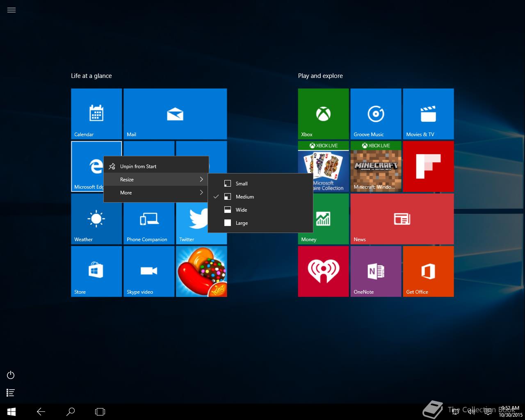Open the Weather tile

[96, 219]
